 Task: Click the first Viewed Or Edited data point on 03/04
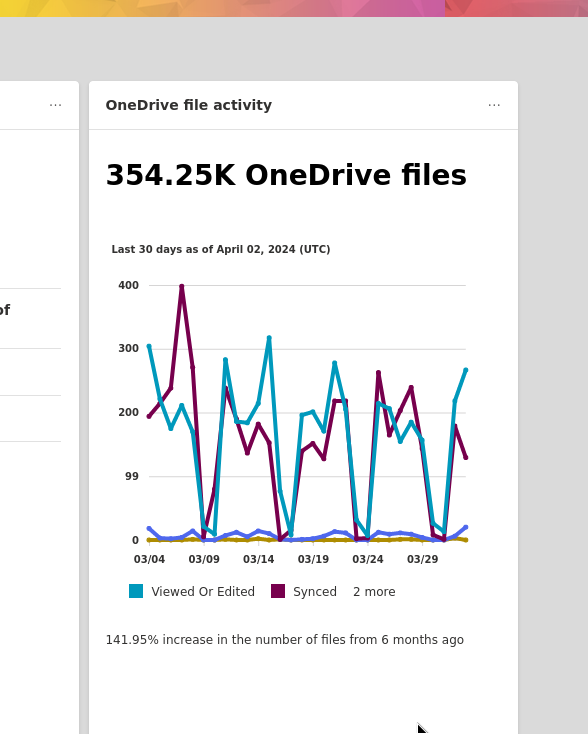click(x=149, y=346)
